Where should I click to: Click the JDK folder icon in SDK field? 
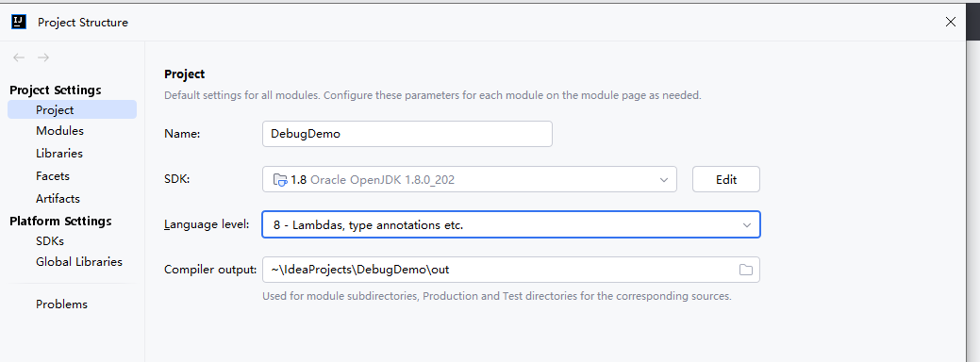click(280, 180)
